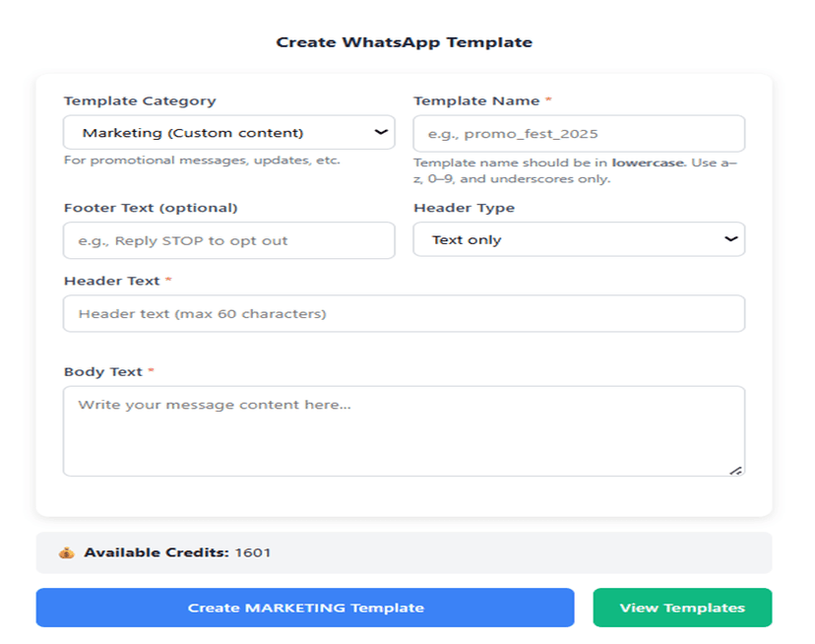Screen dimensions: 815x644
Task: Click the red asterisk beside Template Name
Action: point(547,99)
